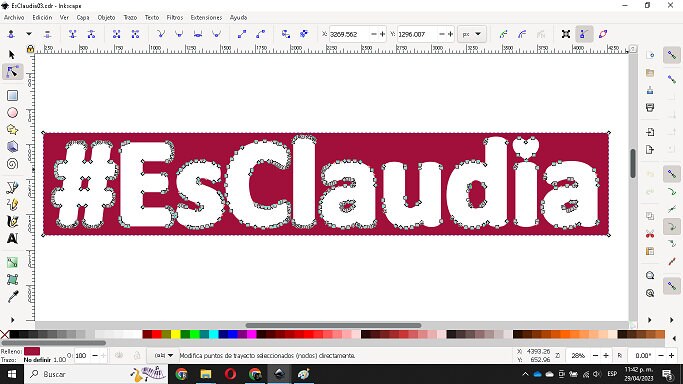Toggle show Bezier handles of nodes
This screenshot has height=384, width=683.
click(584, 34)
